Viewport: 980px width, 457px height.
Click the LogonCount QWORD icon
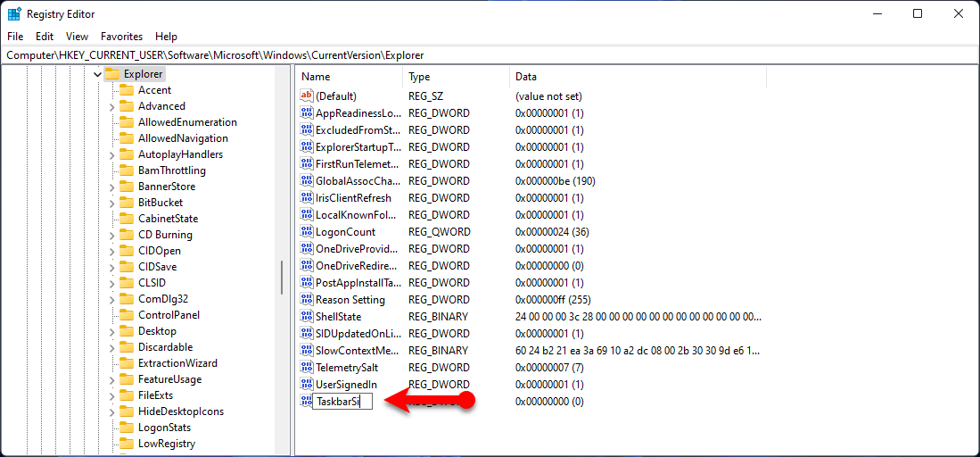point(307,232)
